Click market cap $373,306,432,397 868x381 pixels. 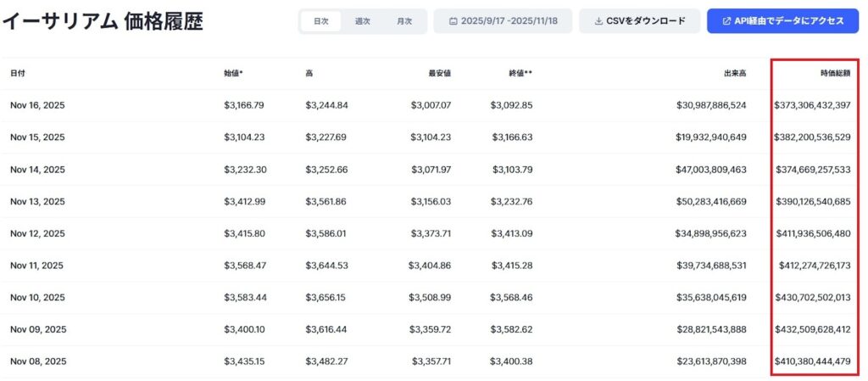coord(812,104)
